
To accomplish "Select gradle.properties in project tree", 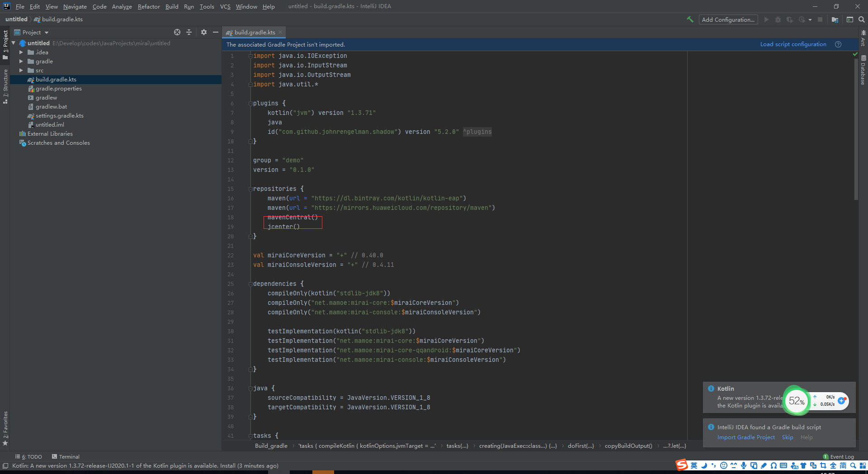I will [x=58, y=89].
